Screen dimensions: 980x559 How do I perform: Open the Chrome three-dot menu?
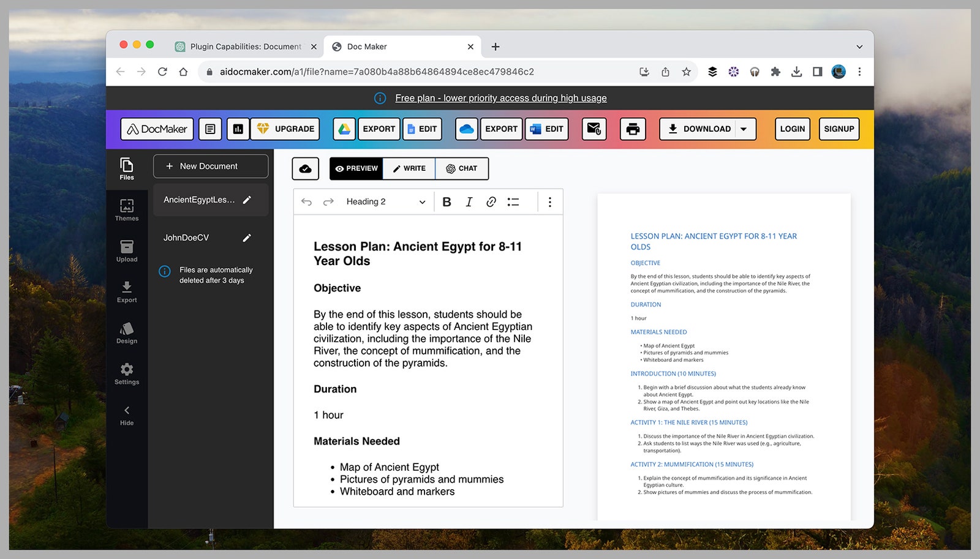tap(859, 72)
